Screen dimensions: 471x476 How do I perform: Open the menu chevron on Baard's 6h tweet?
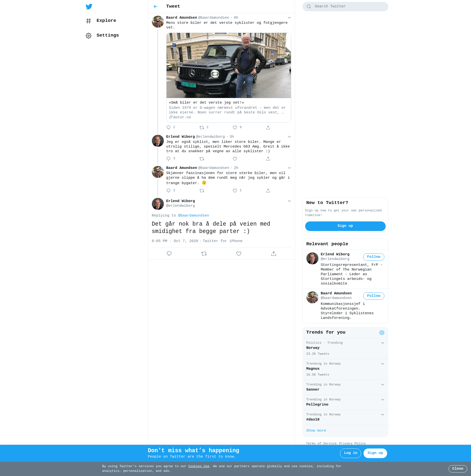(289, 17)
